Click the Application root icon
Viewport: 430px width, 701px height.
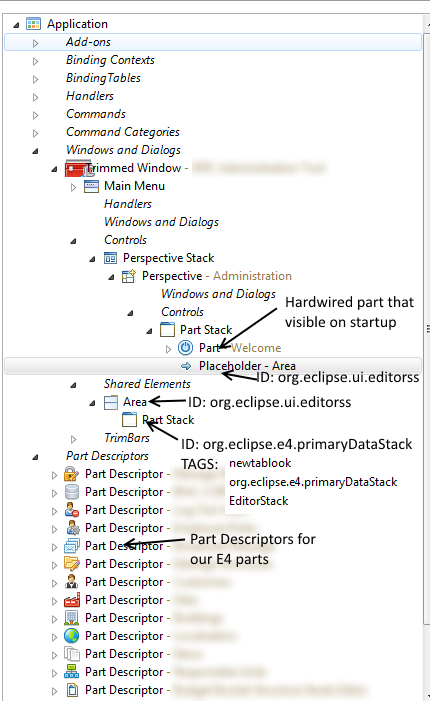[x=34, y=24]
